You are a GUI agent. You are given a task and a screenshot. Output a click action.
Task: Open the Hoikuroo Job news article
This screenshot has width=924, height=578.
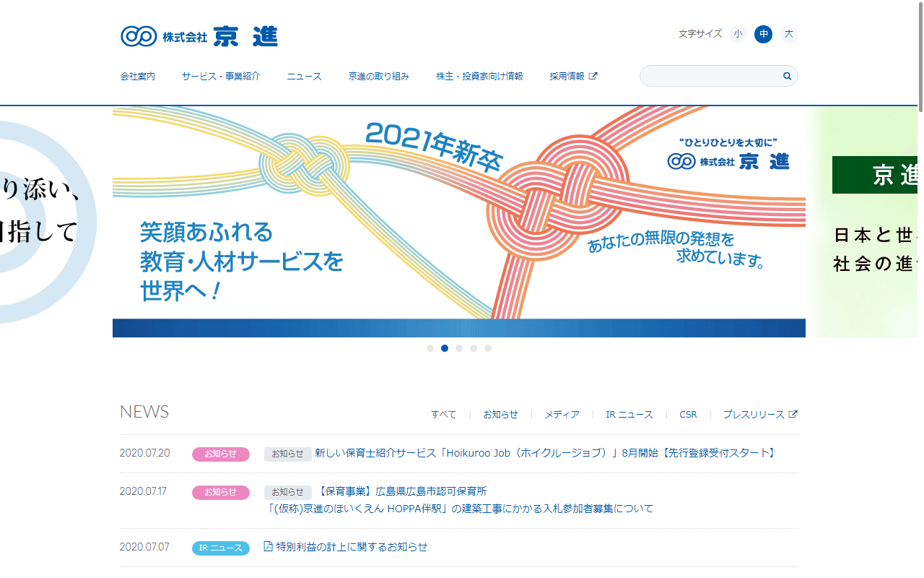pos(546,453)
